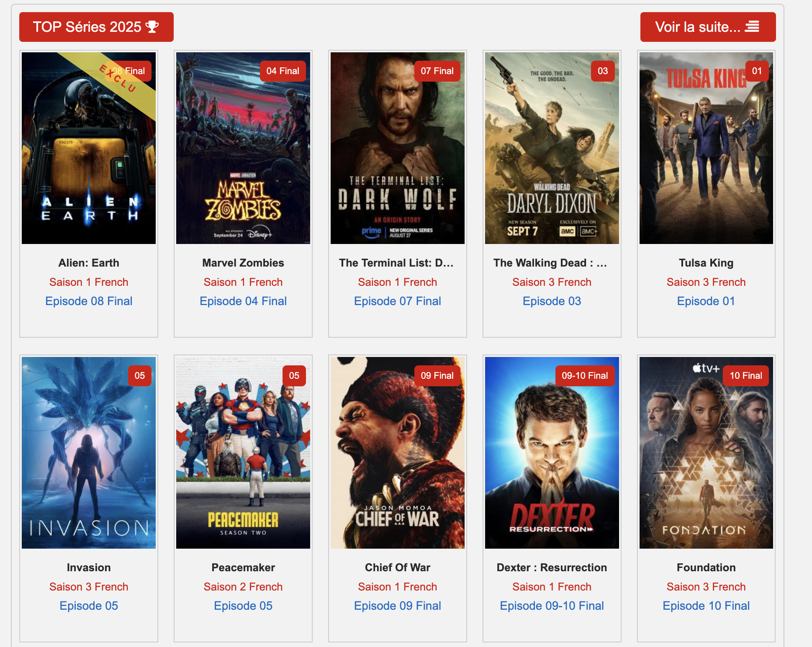
Task: Click the list icon in Voir la suite
Action: [752, 26]
